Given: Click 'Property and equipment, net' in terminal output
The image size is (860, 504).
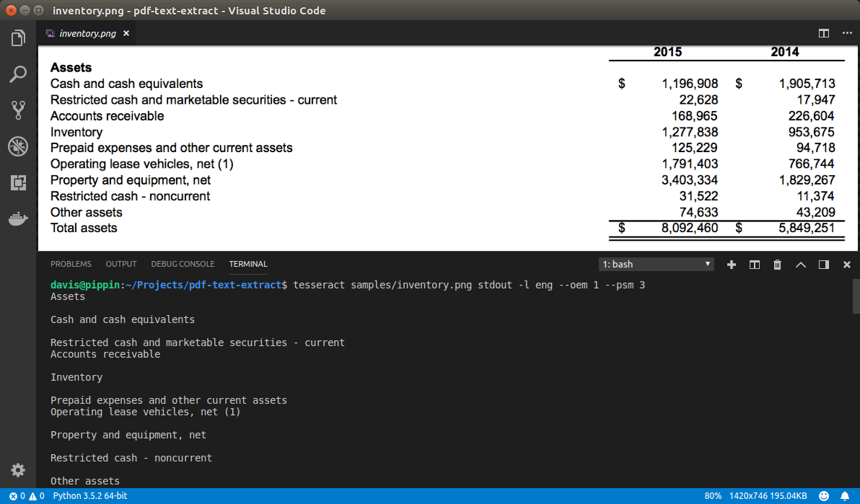Looking at the screenshot, I should pyautogui.click(x=128, y=435).
